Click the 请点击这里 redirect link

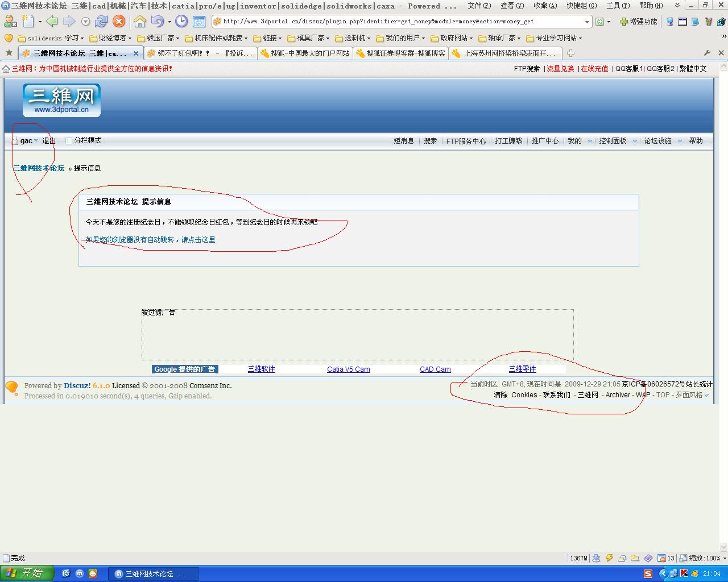198,240
